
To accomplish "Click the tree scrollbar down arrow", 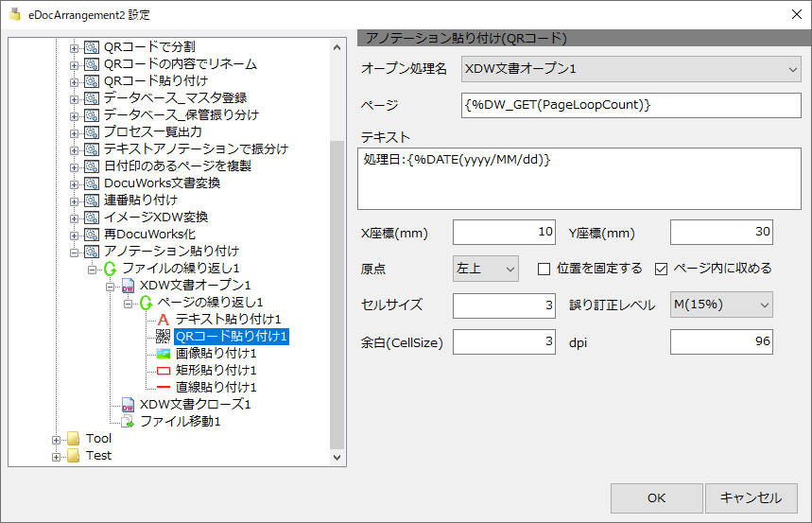I will coord(337,457).
